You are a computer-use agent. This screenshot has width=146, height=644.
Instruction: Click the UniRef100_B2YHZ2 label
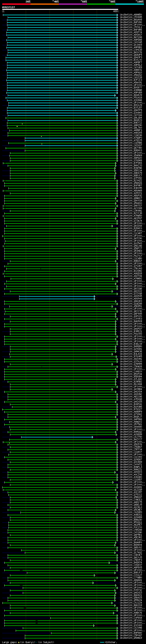[131, 181]
